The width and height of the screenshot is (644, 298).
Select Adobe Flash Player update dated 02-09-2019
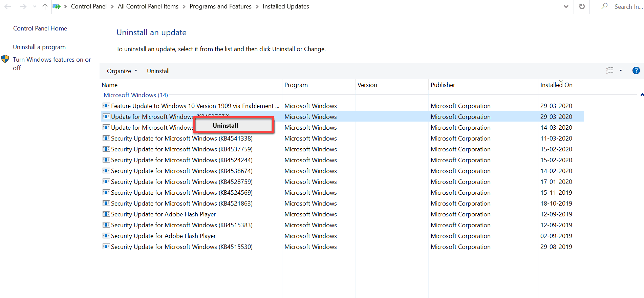(163, 236)
